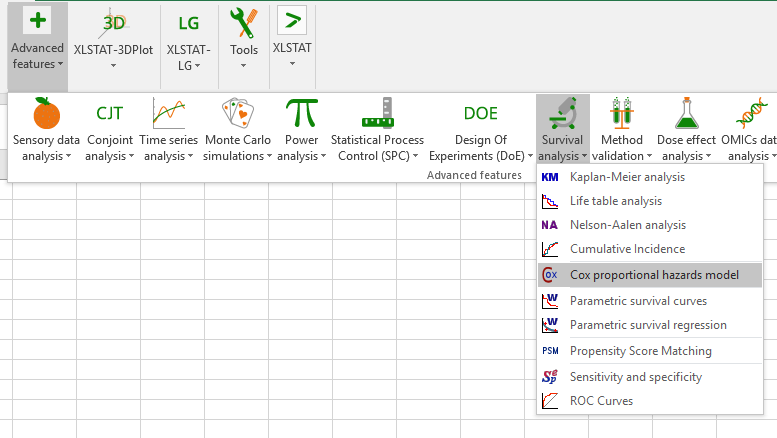Click the Statistical Process Control (SPC) label
The width and height of the screenshot is (777, 438).
tap(378, 148)
